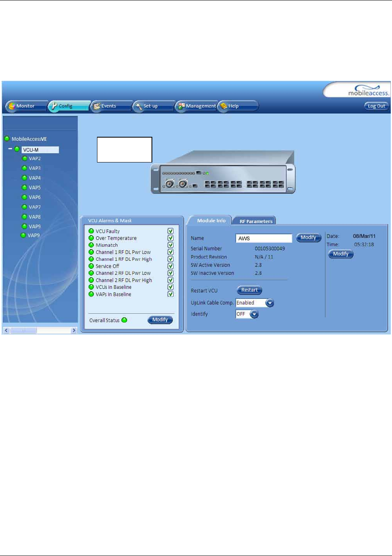Click Mismatch green alarm indicator
Viewport: 392px width, 556px height.
click(91, 245)
